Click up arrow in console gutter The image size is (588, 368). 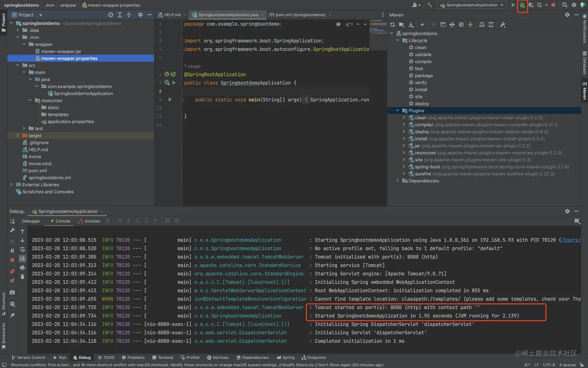click(x=22, y=231)
